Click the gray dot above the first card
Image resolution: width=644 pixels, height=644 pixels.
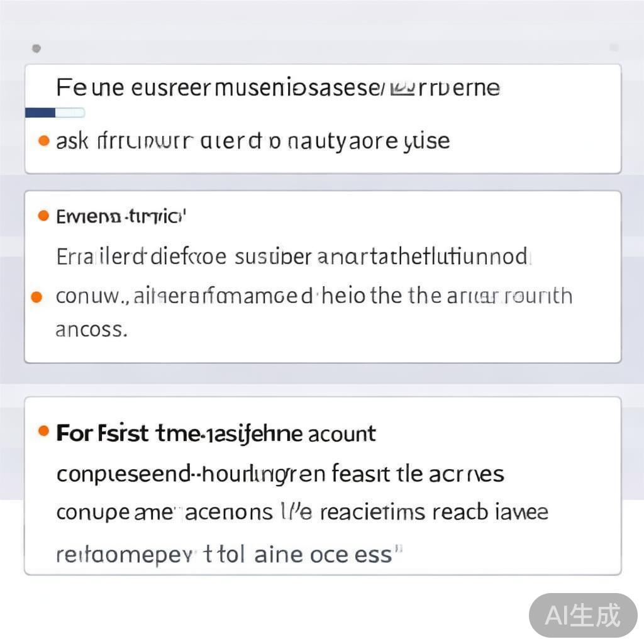tap(36, 48)
